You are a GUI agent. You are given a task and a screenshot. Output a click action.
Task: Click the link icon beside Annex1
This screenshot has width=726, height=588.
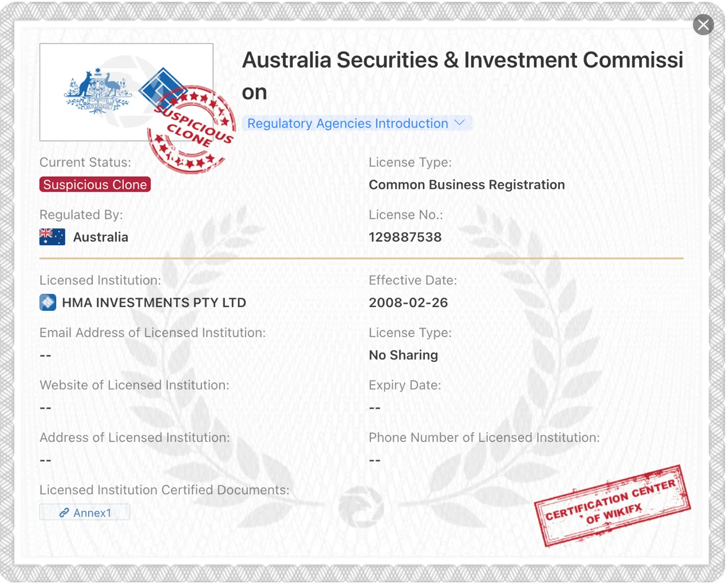[64, 513]
